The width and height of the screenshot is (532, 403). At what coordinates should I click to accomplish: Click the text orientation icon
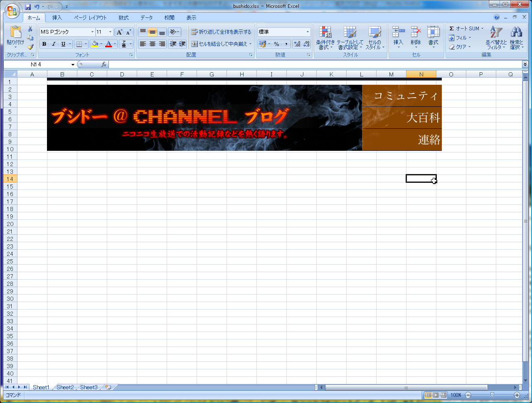coord(173,32)
